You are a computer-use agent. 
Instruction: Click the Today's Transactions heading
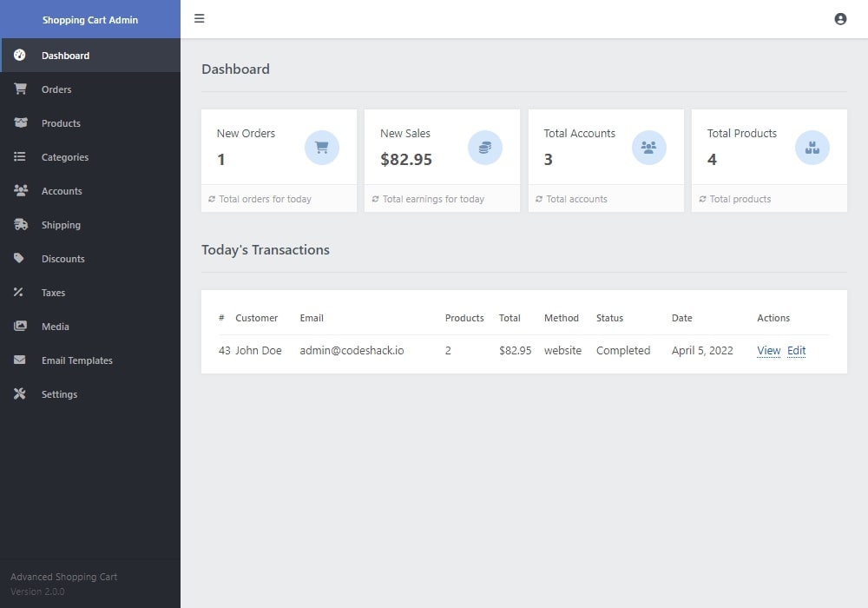265,250
